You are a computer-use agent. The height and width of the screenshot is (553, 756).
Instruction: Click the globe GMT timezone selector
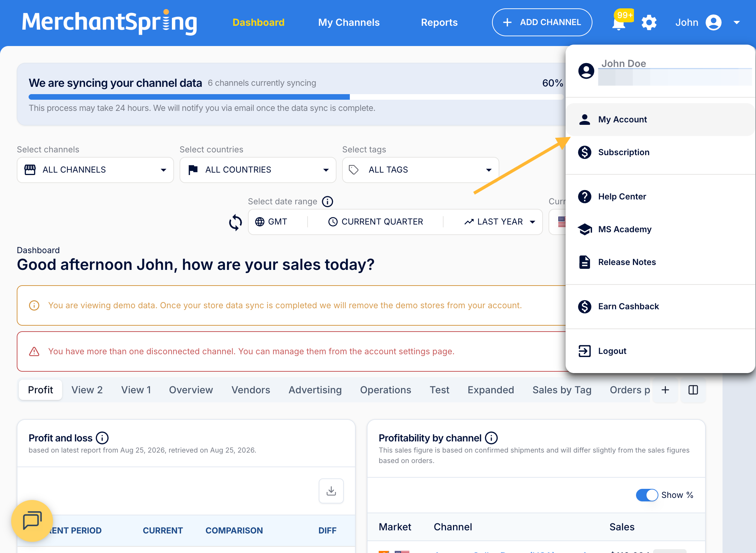[x=271, y=222]
